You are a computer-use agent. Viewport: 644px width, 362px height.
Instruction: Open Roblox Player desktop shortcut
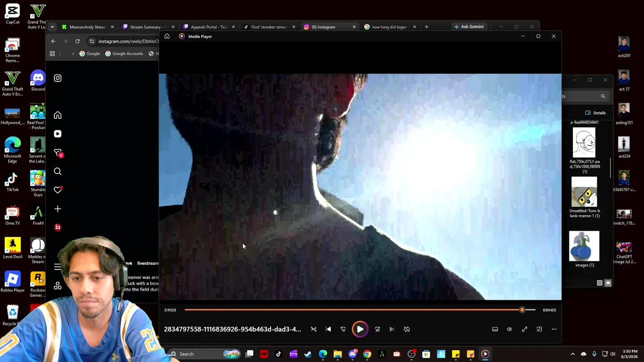click(13, 282)
